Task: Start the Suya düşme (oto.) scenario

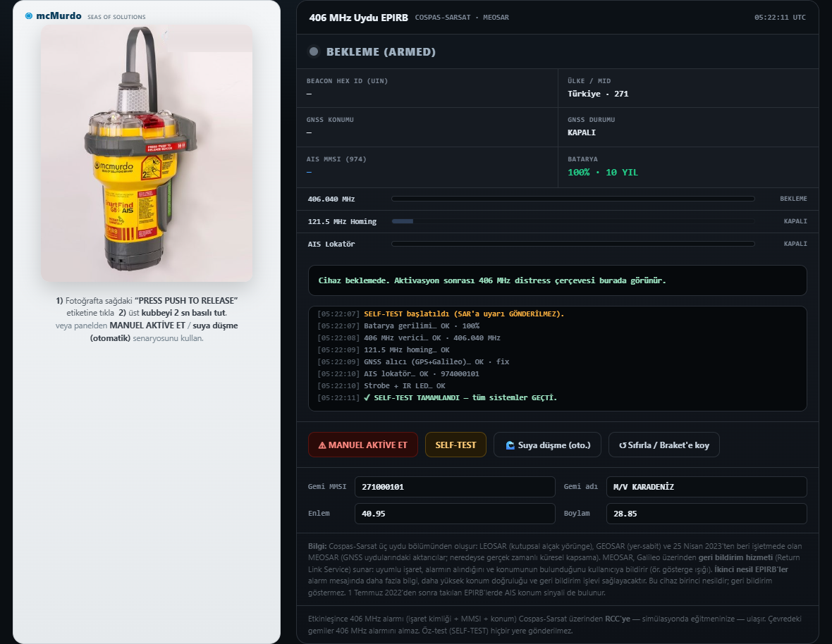Action: coord(547,445)
